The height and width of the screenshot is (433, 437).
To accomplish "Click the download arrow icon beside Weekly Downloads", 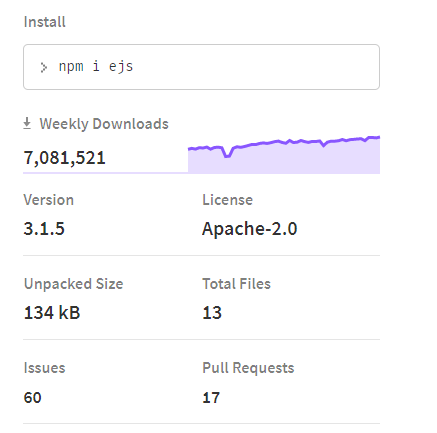I will pos(27,123).
